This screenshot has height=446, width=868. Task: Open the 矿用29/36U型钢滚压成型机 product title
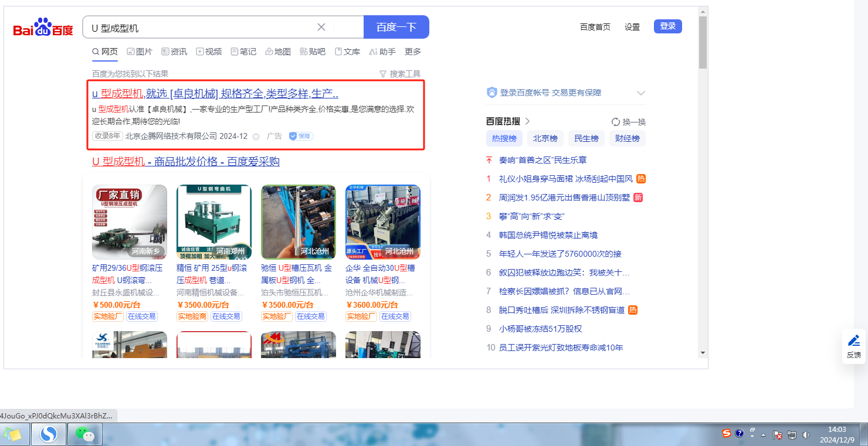click(x=126, y=274)
